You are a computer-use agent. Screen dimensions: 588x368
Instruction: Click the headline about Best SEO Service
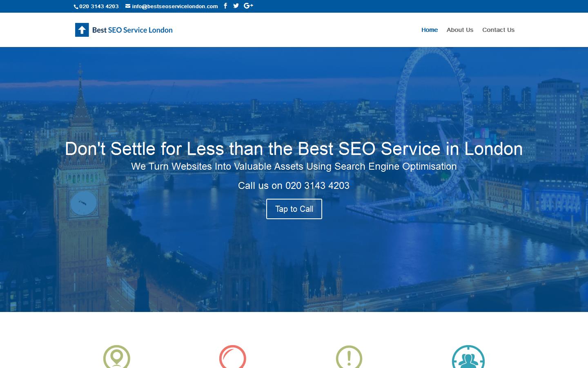point(294,149)
